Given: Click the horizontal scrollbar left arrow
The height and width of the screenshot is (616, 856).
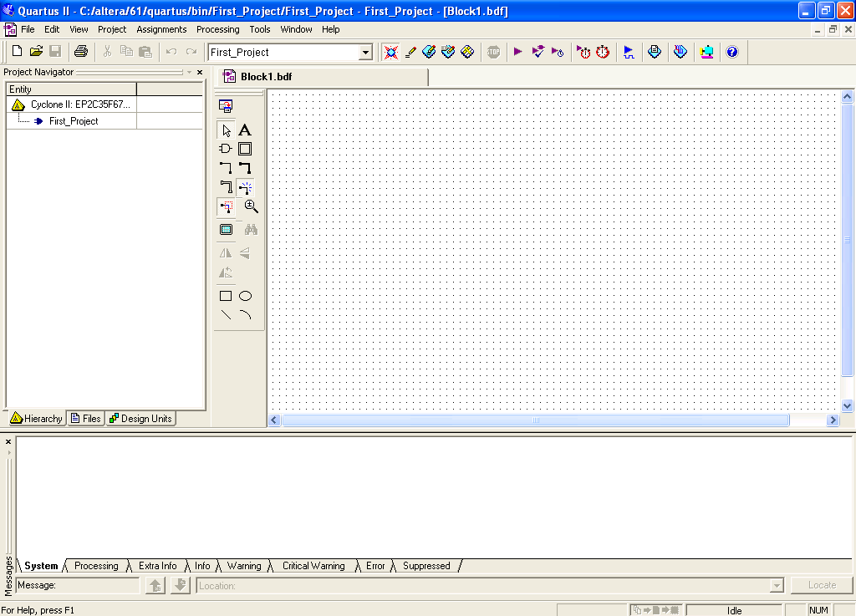Looking at the screenshot, I should (274, 420).
